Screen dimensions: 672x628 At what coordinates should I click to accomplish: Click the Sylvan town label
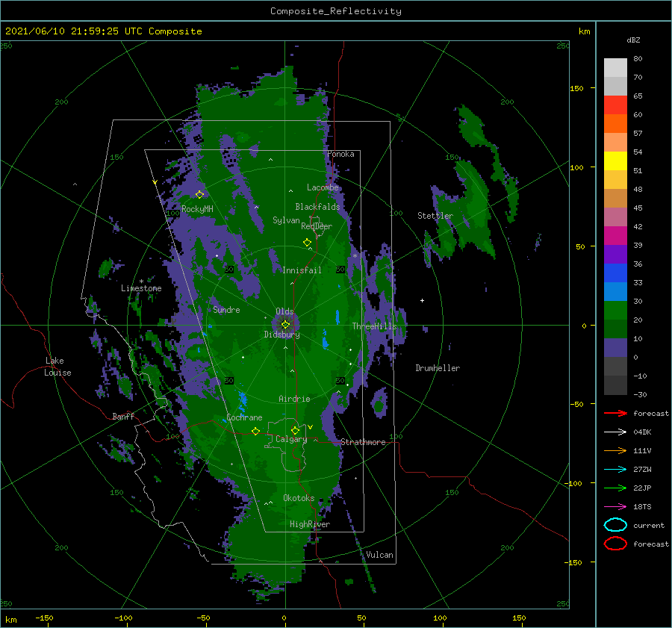point(286,220)
